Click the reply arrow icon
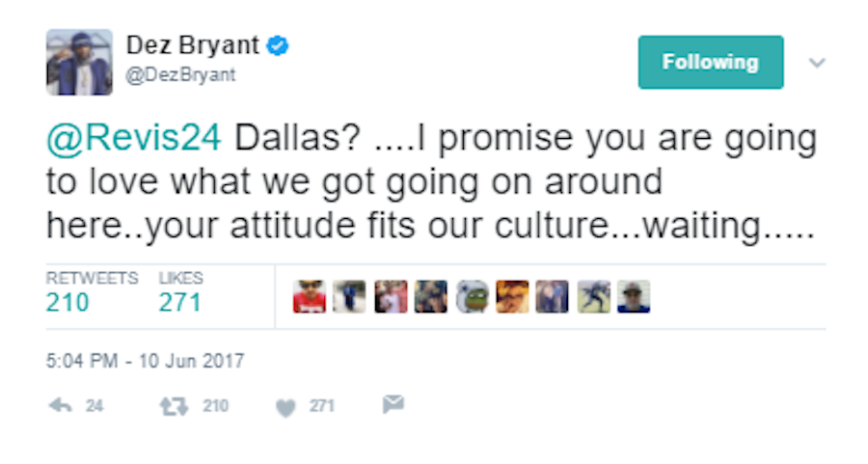Image resolution: width=868 pixels, height=464 pixels. [x=60, y=406]
